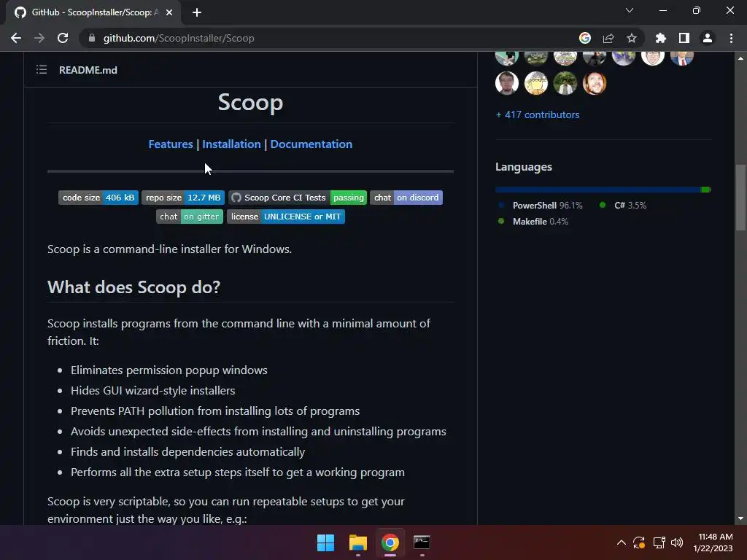Open the network tray icon
The height and width of the screenshot is (560, 747).
coord(659,542)
